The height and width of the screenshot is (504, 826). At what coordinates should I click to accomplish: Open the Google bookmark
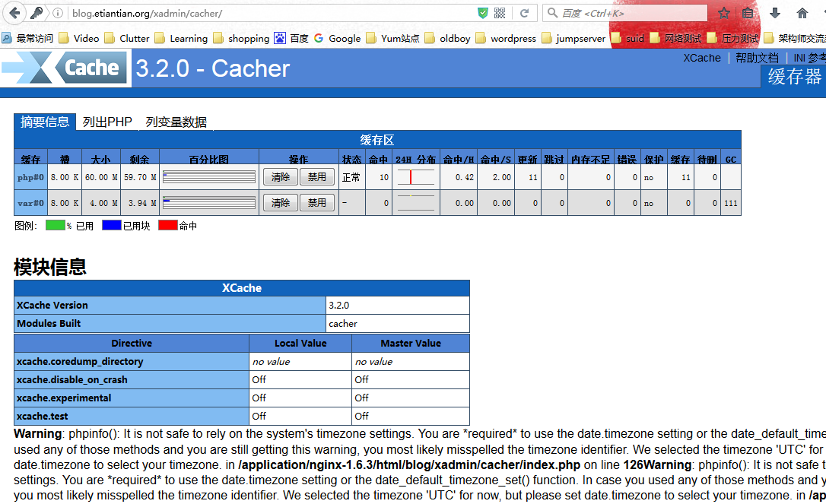coord(337,38)
